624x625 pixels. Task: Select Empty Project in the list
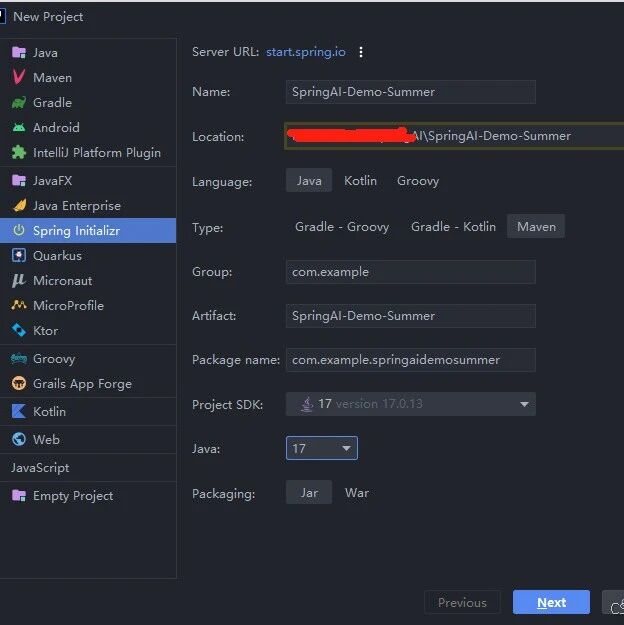point(88,495)
